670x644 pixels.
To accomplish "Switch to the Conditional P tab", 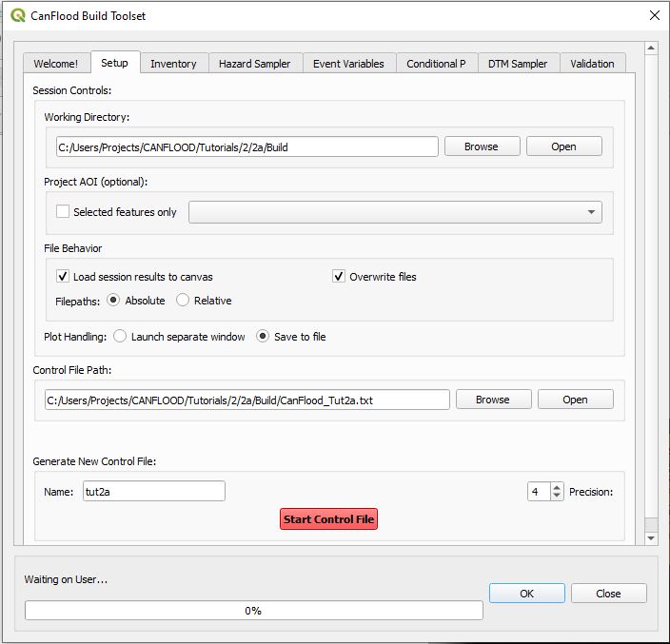I will [x=436, y=64].
